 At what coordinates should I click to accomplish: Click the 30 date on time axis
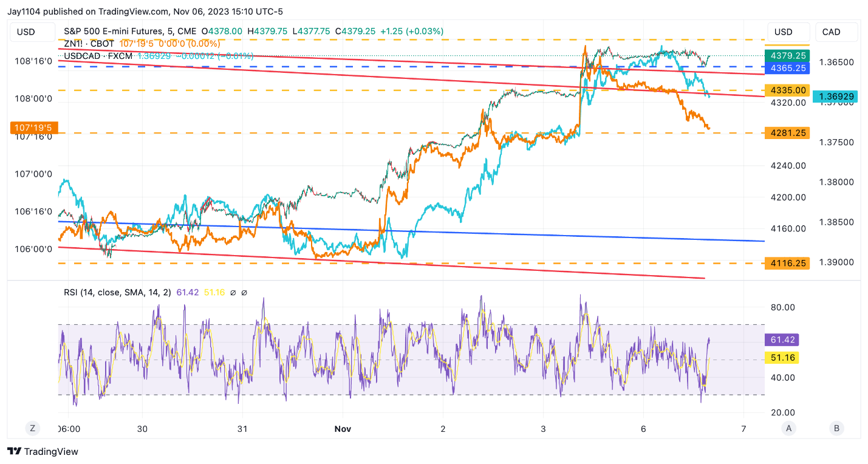pyautogui.click(x=142, y=429)
